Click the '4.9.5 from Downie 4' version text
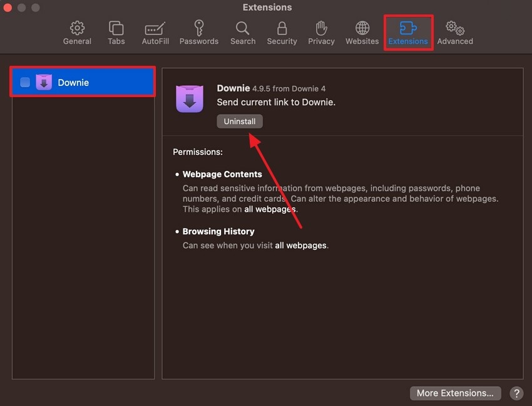 tap(289, 89)
